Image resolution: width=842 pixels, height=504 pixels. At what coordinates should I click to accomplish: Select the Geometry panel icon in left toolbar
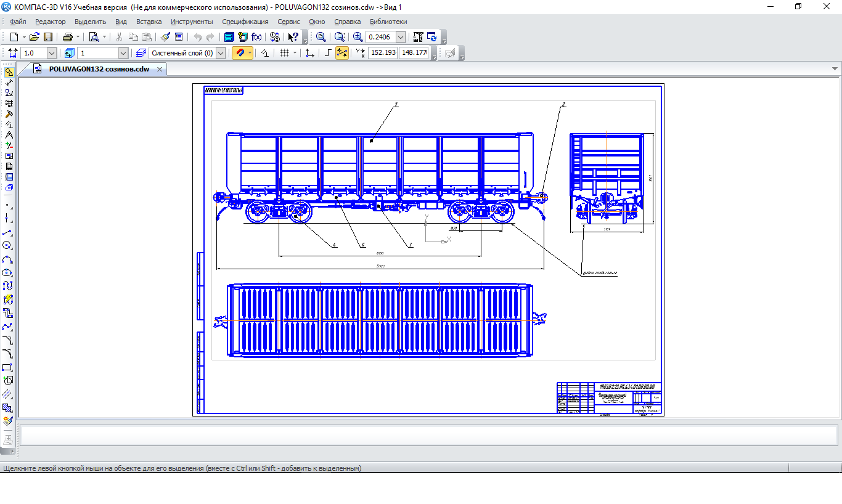(x=9, y=72)
